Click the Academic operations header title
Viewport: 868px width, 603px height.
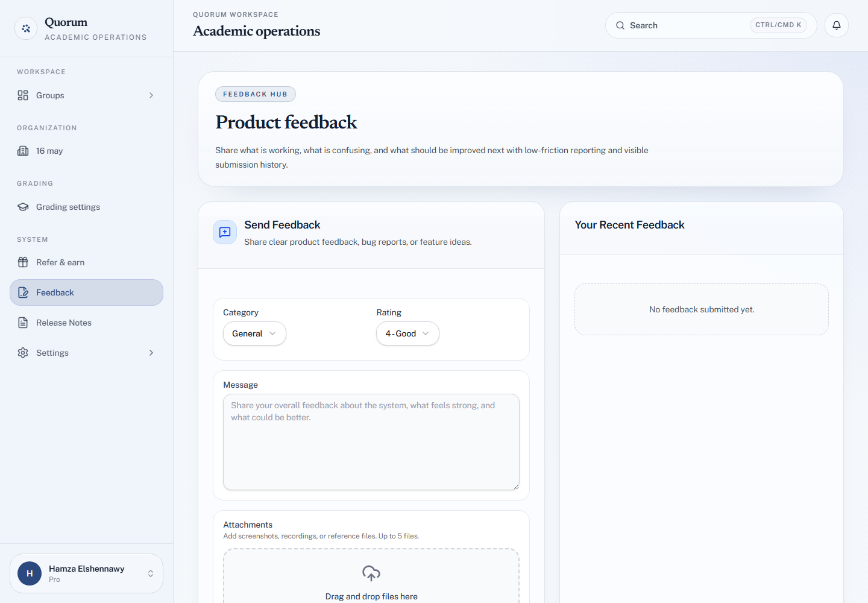pos(256,31)
